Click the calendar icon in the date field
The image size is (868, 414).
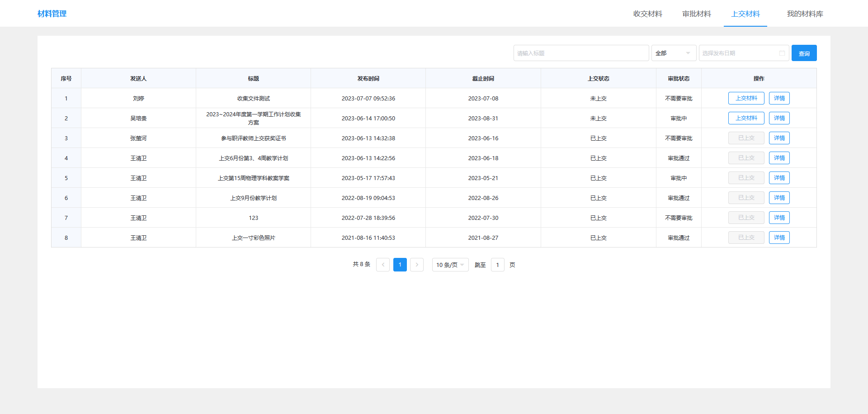click(x=782, y=53)
